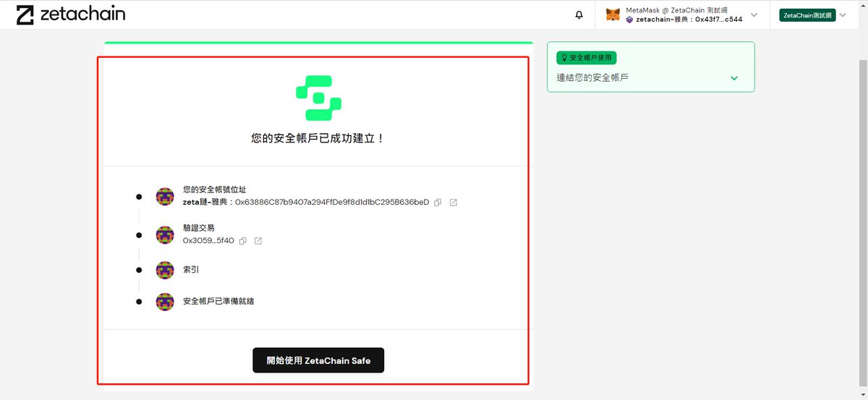The height and width of the screenshot is (400, 868).
Task: Click the 0x3059...5f40 hash text
Action: (x=208, y=241)
